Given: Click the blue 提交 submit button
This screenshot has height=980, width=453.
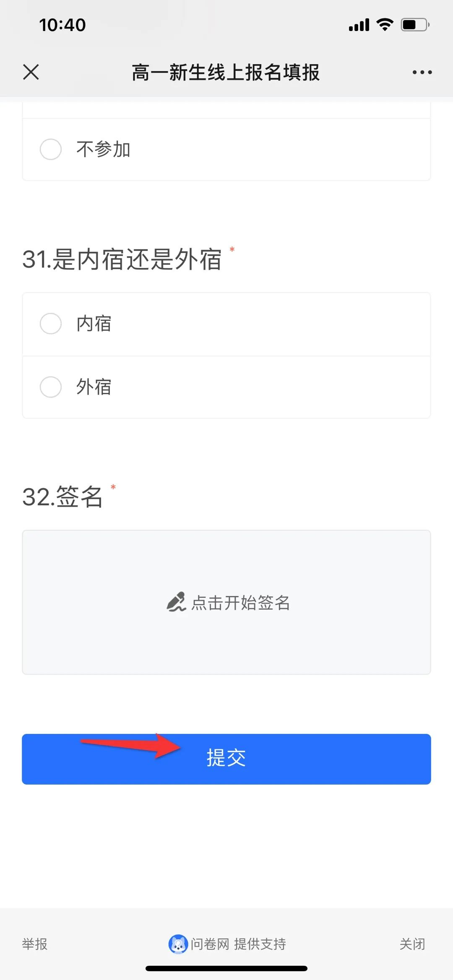Looking at the screenshot, I should (x=226, y=759).
